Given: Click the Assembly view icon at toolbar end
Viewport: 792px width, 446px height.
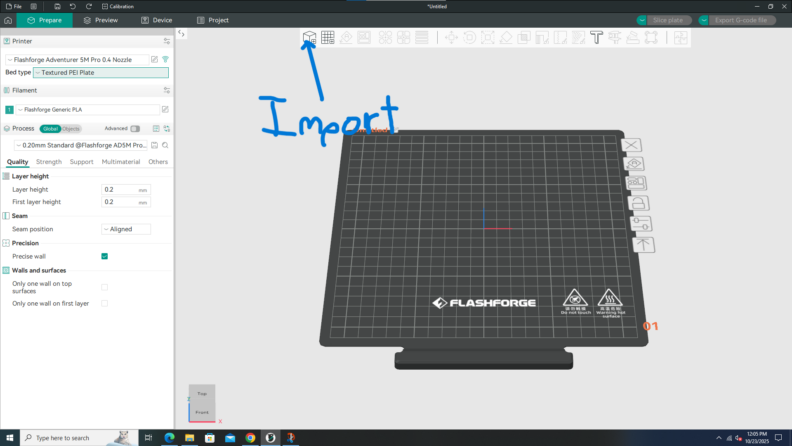Looking at the screenshot, I should click(x=680, y=37).
